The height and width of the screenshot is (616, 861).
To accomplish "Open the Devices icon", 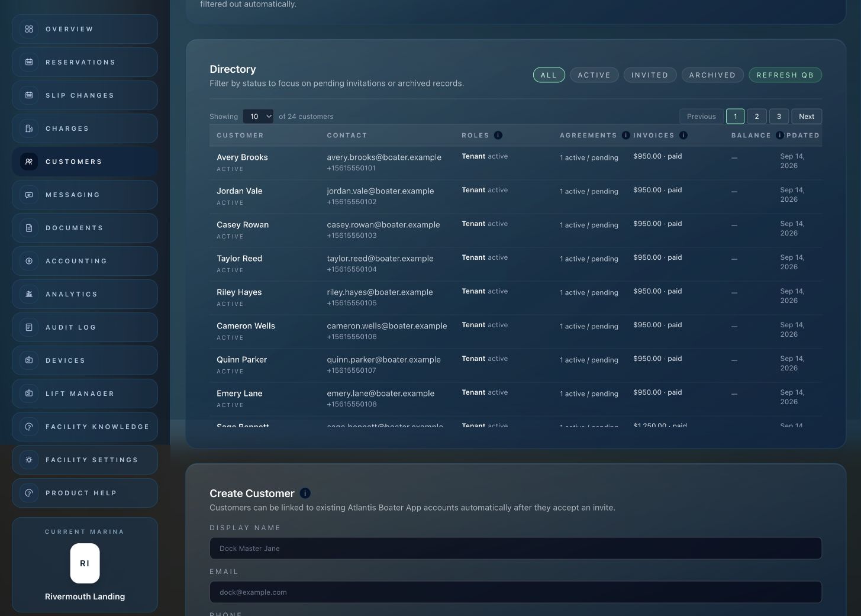I will [29, 360].
